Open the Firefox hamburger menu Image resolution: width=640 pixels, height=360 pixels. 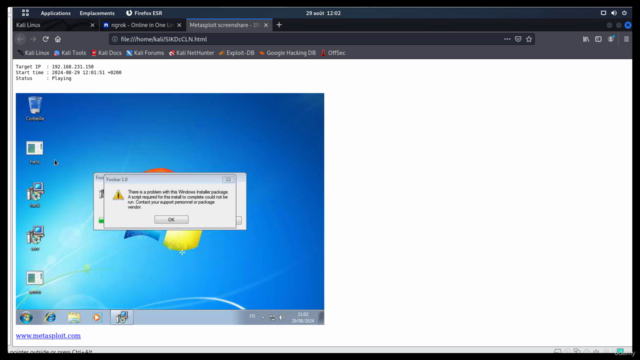(627, 39)
